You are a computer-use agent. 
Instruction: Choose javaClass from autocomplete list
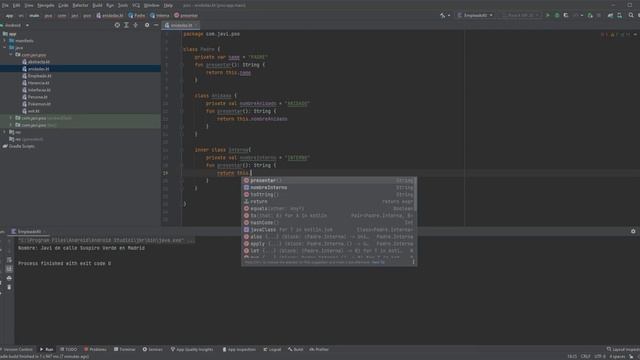point(329,230)
